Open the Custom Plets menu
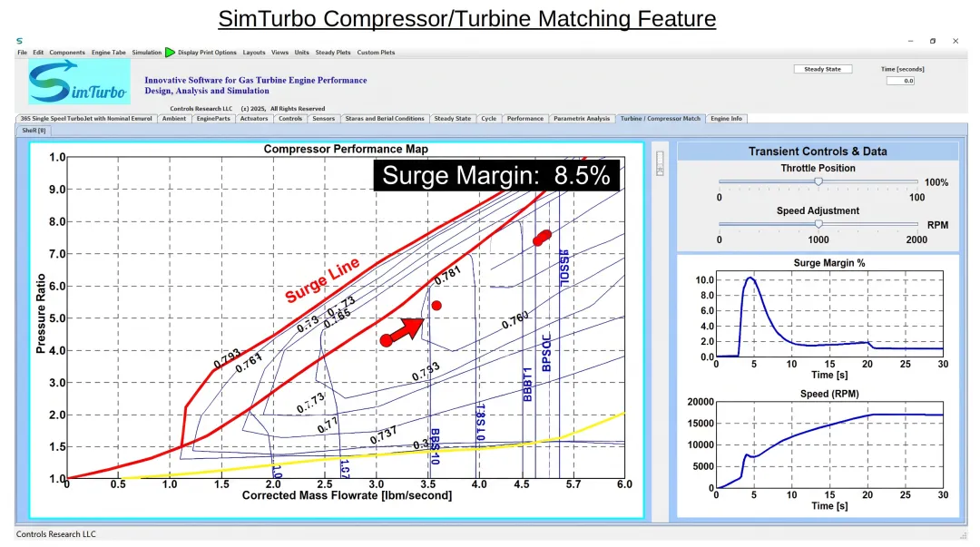980x547 pixels. click(x=377, y=53)
